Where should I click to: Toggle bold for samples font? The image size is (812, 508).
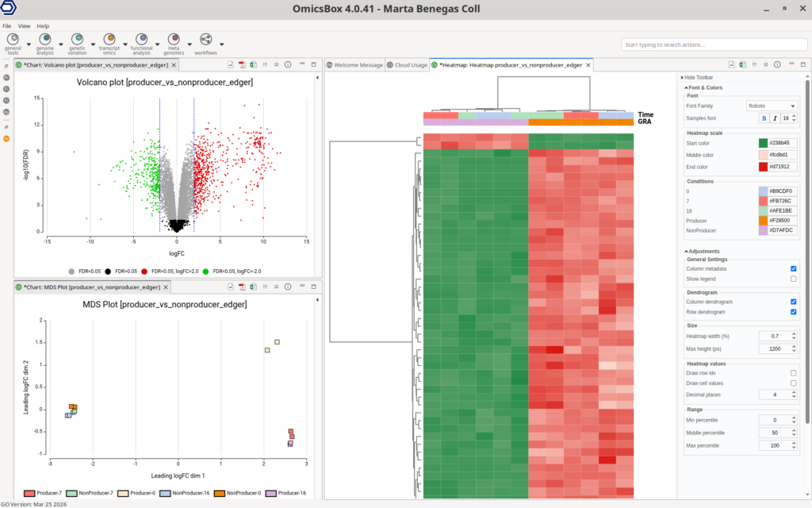764,117
